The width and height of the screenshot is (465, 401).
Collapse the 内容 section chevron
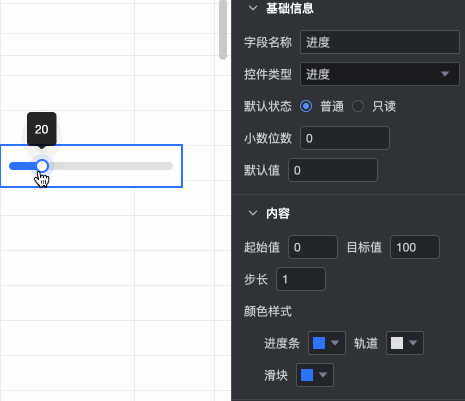click(253, 213)
